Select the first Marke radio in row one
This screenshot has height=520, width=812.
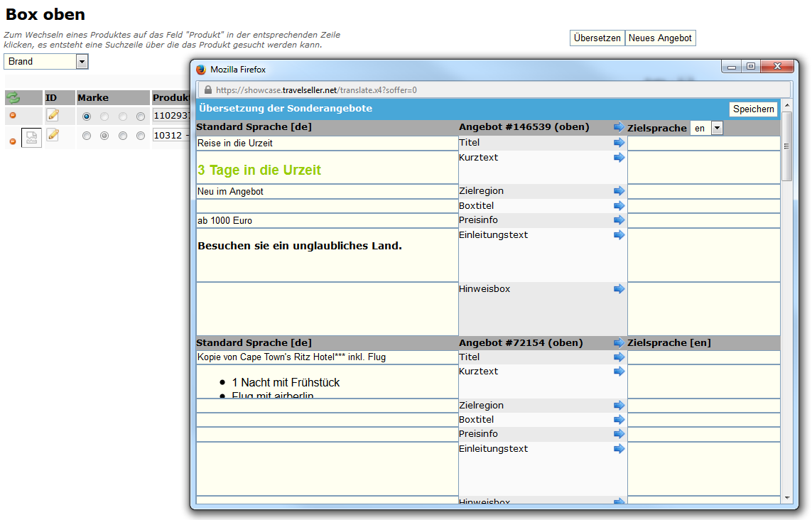(87, 117)
